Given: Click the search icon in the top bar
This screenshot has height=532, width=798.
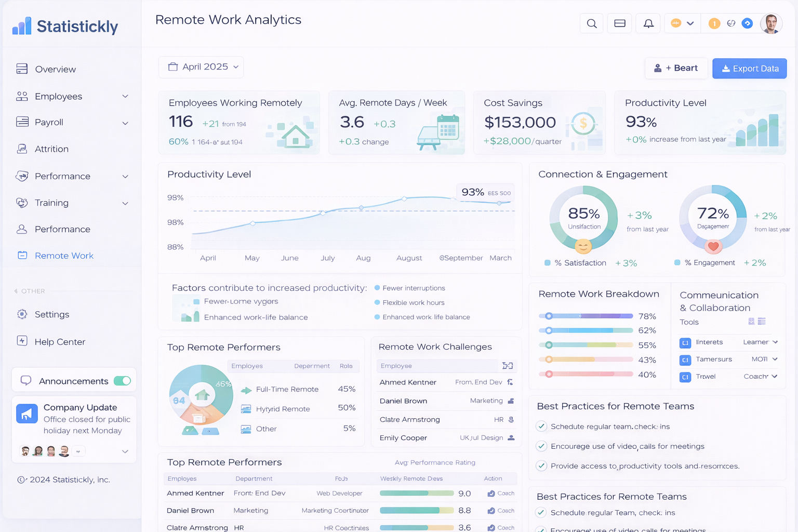Looking at the screenshot, I should 591,23.
